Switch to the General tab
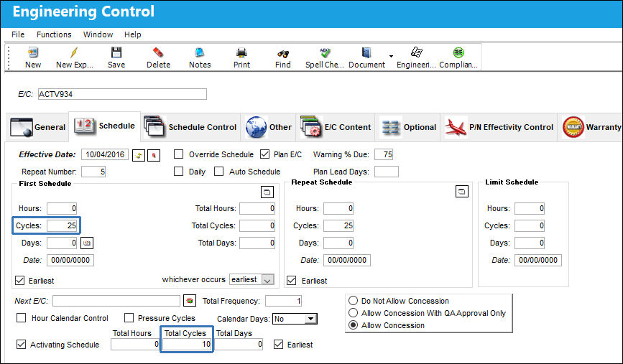This screenshot has width=623, height=364. pyautogui.click(x=37, y=127)
